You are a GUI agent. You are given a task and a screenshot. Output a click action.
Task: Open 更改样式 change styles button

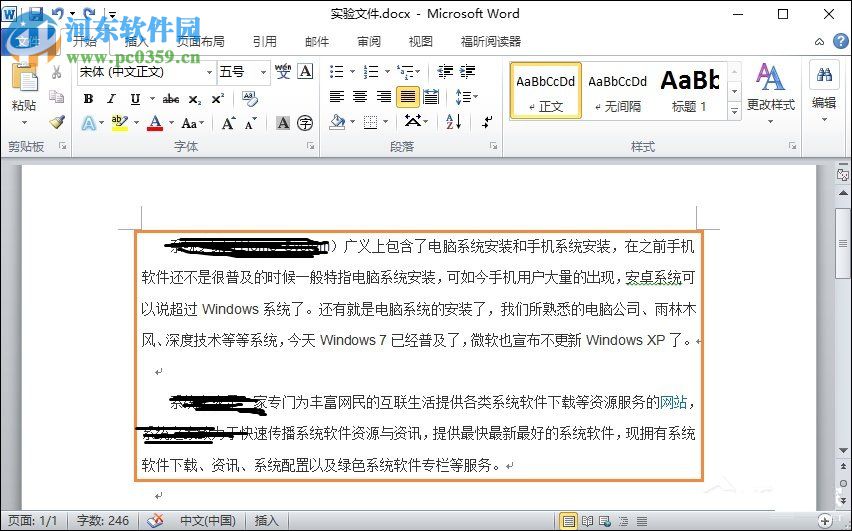[x=770, y=92]
